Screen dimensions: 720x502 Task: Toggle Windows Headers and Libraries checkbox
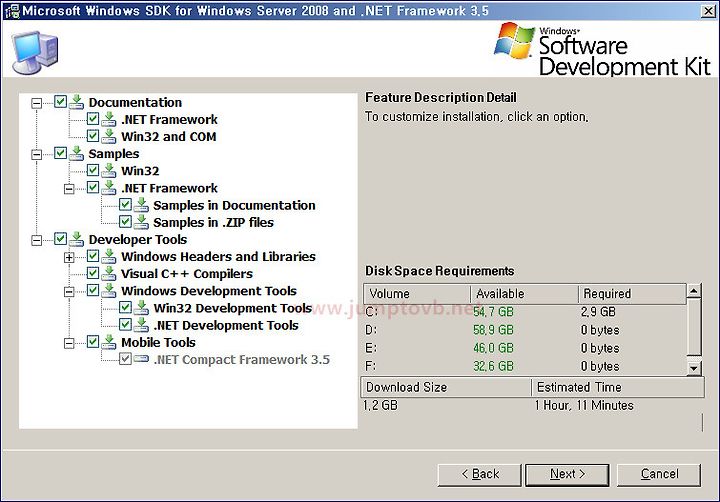[93, 255]
